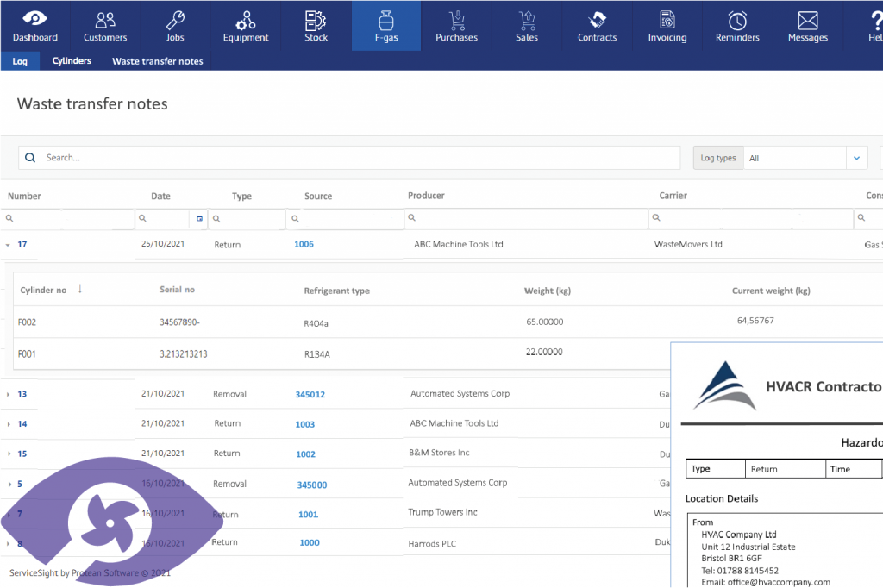This screenshot has width=883, height=588.
Task: Click the Current weight (kg) header
Action: point(771,291)
